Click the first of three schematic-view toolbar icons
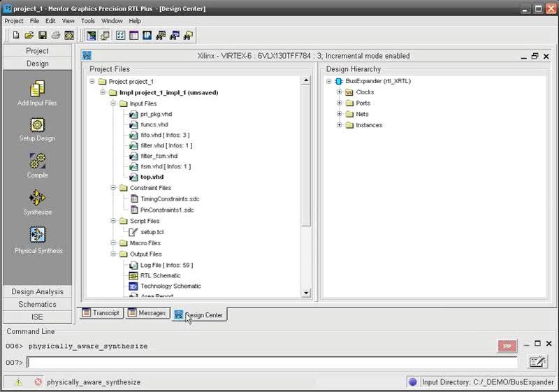 pyautogui.click(x=161, y=35)
